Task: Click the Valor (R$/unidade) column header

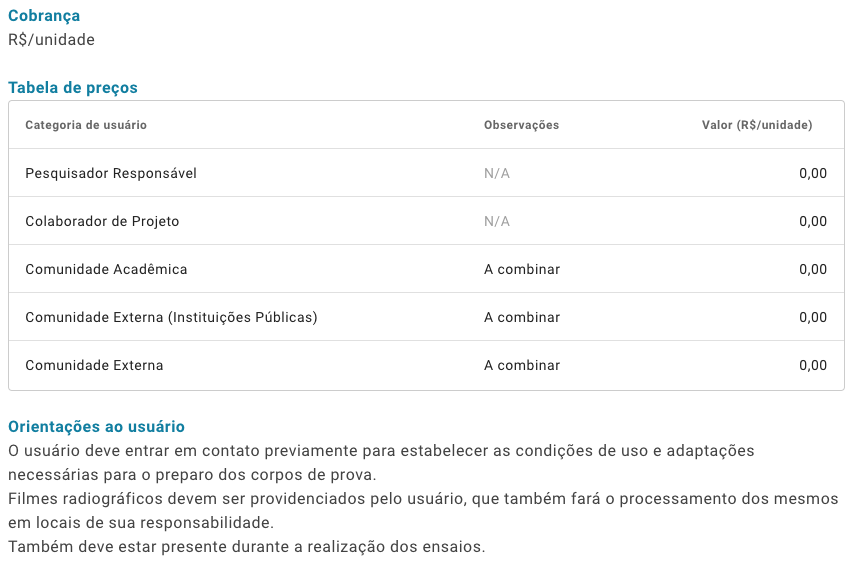Action: pos(757,125)
